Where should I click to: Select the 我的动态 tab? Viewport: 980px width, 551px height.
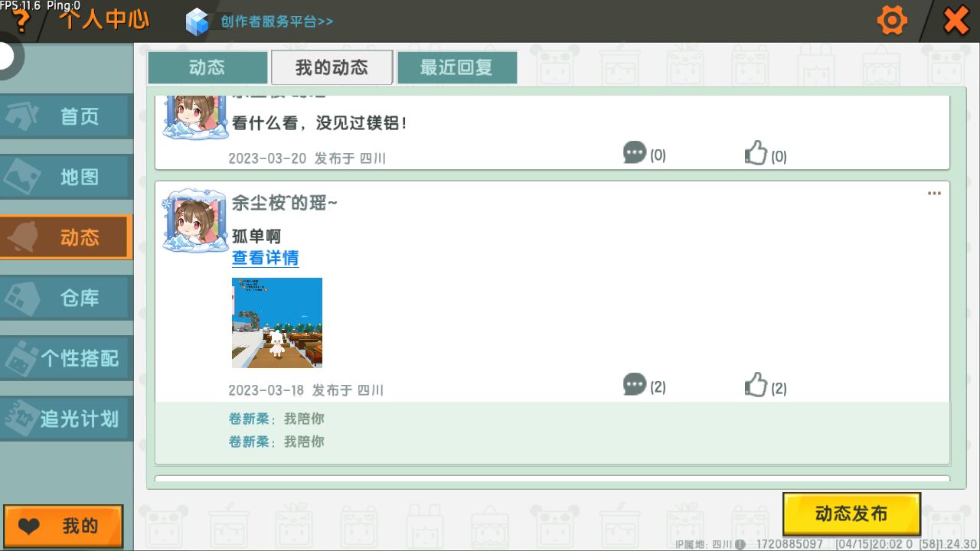(332, 67)
